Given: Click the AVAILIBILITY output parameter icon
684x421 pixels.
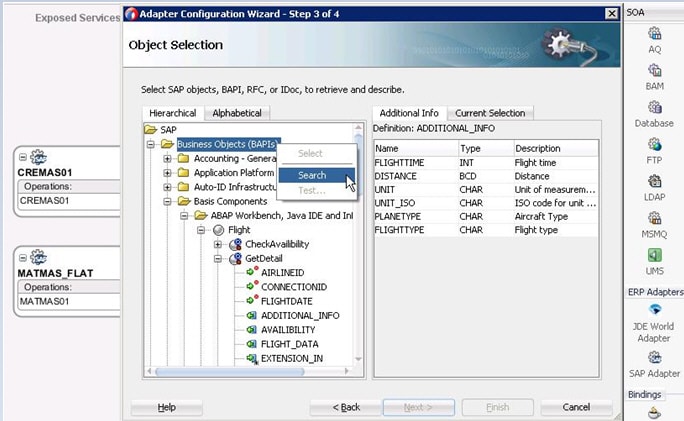Looking at the screenshot, I should point(251,330).
